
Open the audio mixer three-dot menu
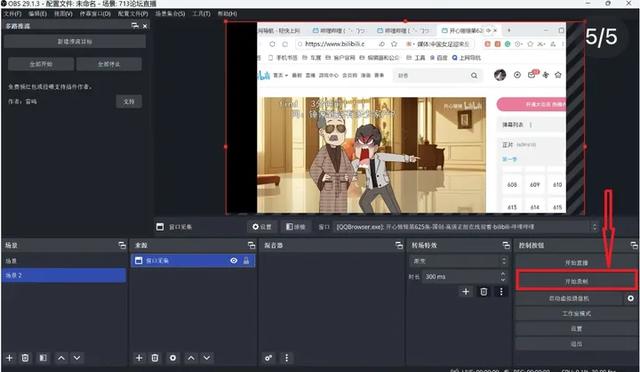click(287, 358)
